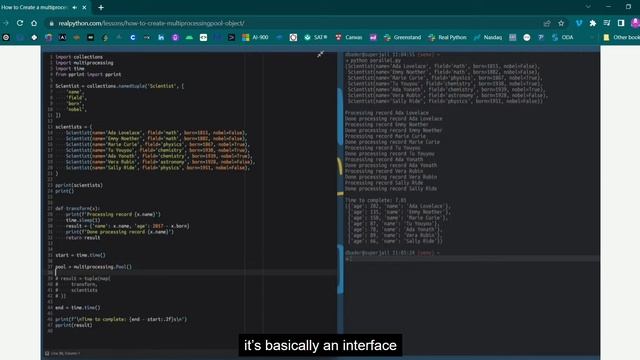View site information lock icon
The width and height of the screenshot is (640, 360).
51,23
